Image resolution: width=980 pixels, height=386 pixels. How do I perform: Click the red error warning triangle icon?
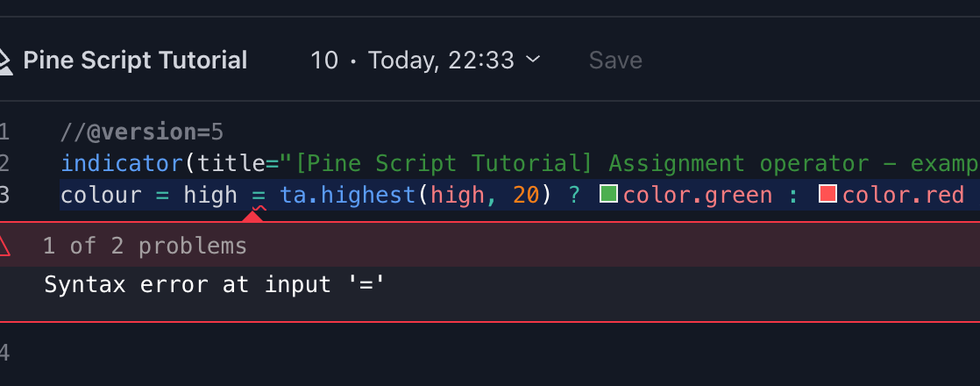click(4, 247)
